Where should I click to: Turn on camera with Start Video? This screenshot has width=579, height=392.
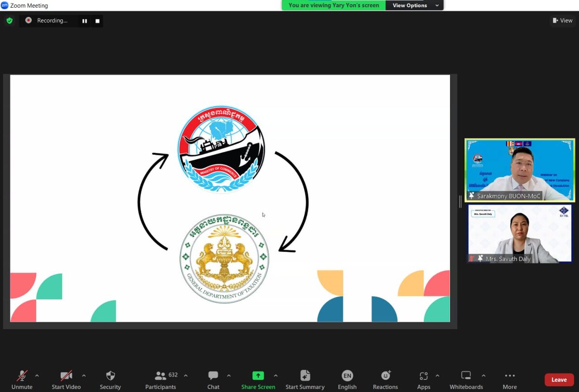(66, 380)
